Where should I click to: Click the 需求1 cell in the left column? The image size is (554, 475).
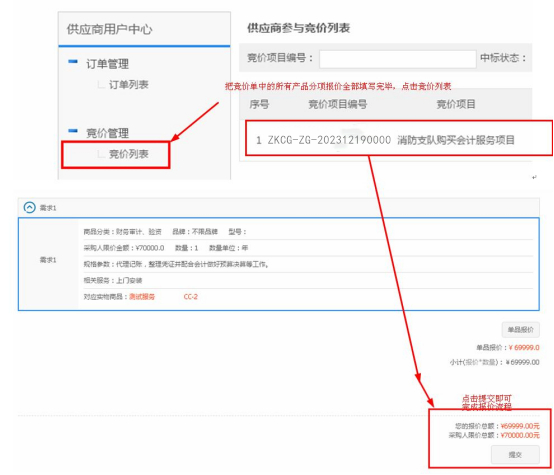48,260
